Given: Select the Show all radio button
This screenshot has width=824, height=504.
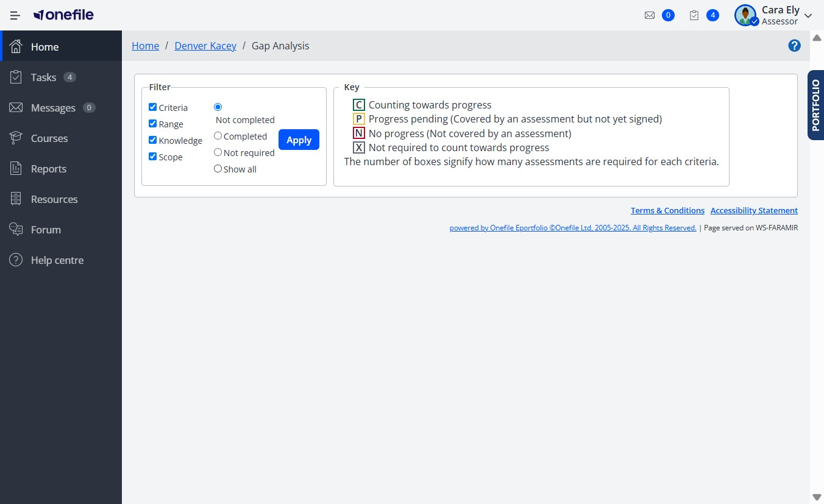Looking at the screenshot, I should point(218,169).
